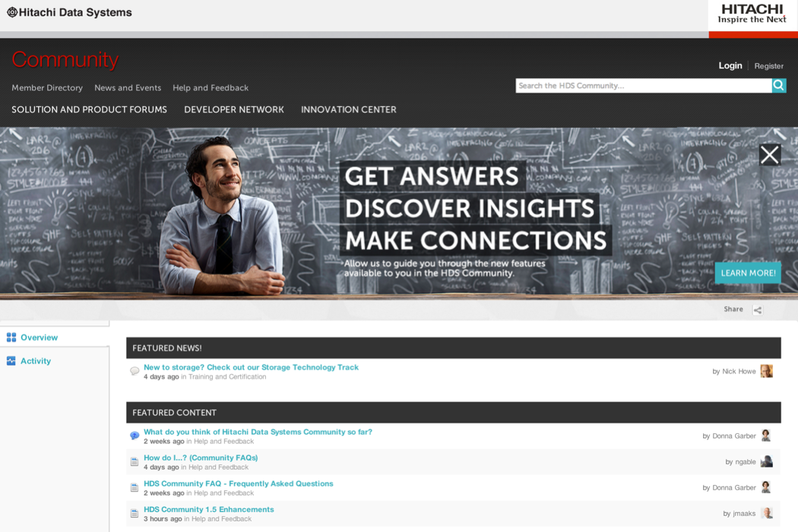Click the author name Nick Howe
The height and width of the screenshot is (532, 798).
tap(739, 372)
